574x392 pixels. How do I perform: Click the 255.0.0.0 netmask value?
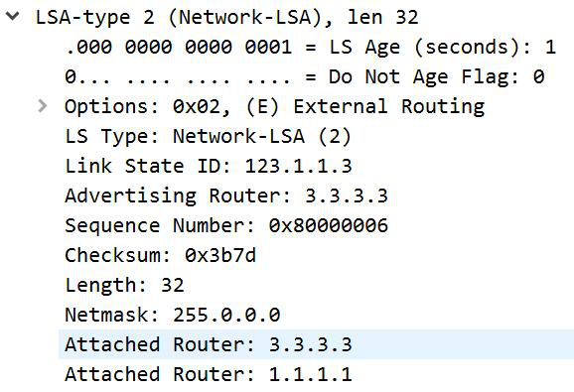tap(226, 315)
